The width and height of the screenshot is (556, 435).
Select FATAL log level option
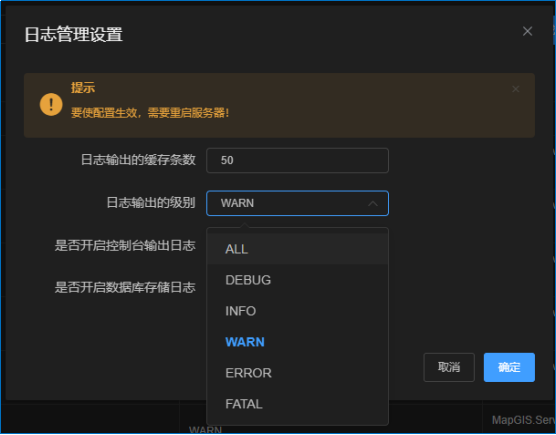coord(297,404)
